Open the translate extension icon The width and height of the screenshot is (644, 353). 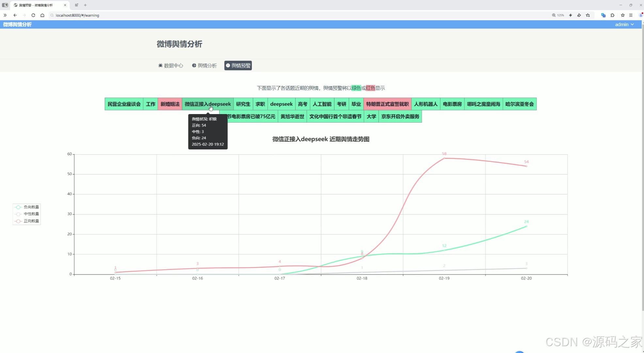[603, 15]
